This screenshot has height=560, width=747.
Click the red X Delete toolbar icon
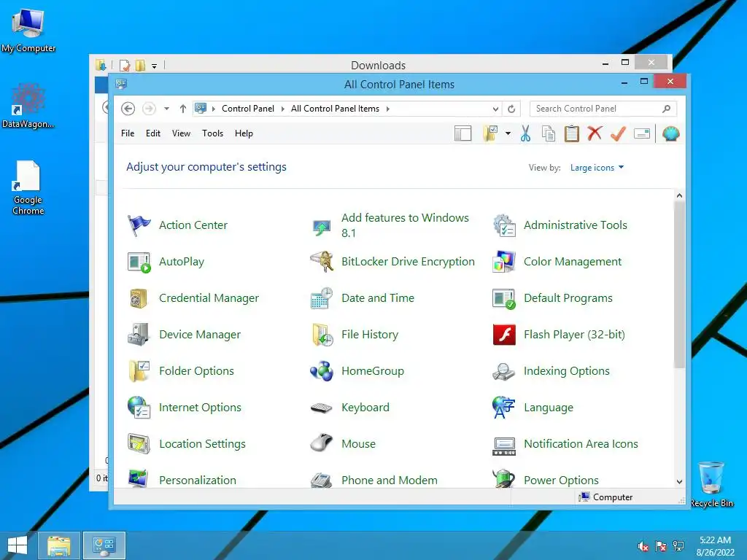(595, 133)
